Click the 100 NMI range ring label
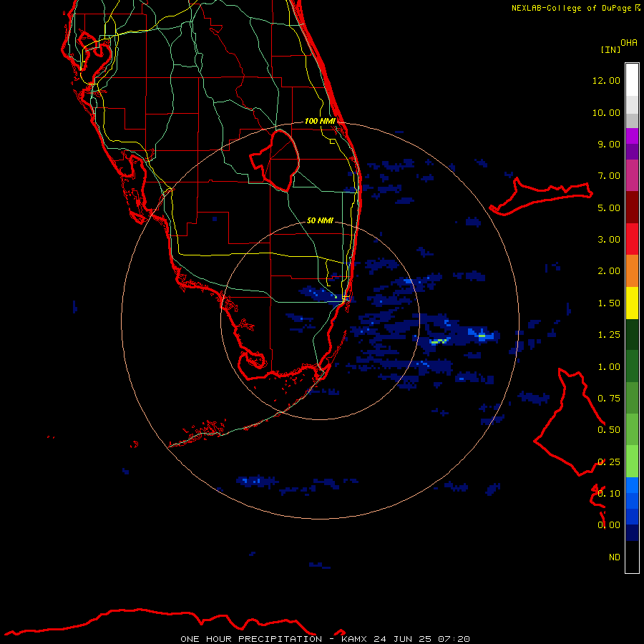The height and width of the screenshot is (644, 644). point(320,121)
